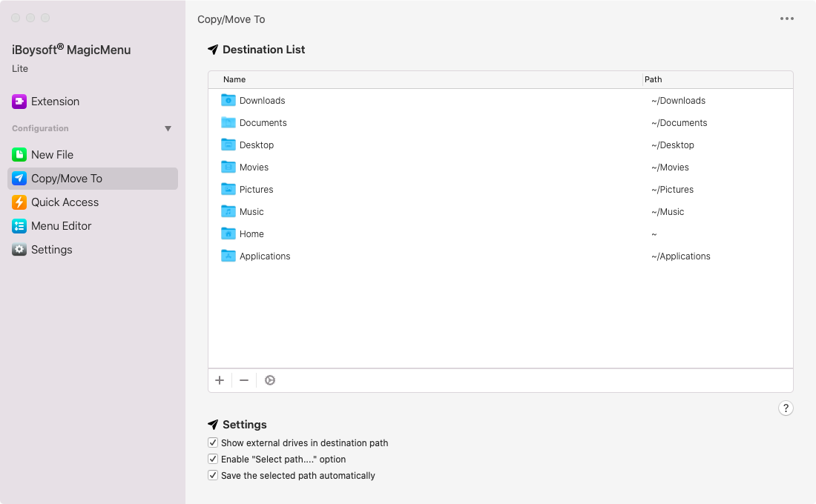The height and width of the screenshot is (504, 816).
Task: Select the Applications folder icon
Action: pyautogui.click(x=228, y=256)
